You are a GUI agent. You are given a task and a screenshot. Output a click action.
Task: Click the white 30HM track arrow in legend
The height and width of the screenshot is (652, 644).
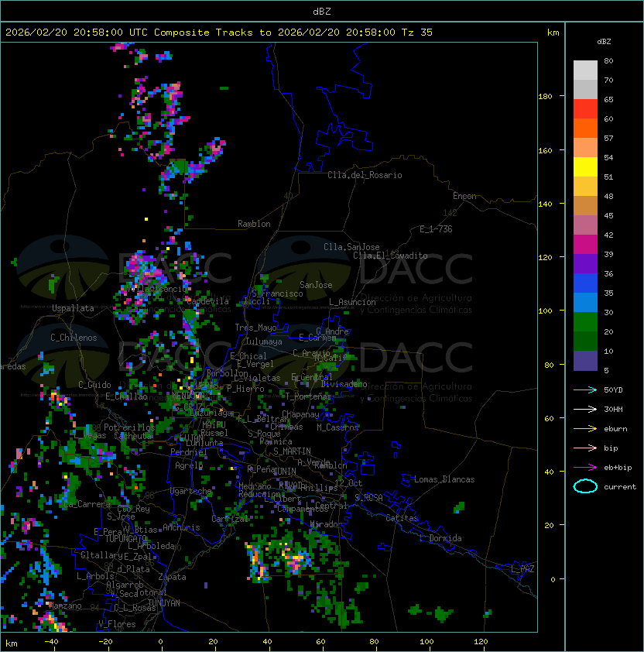coord(585,409)
